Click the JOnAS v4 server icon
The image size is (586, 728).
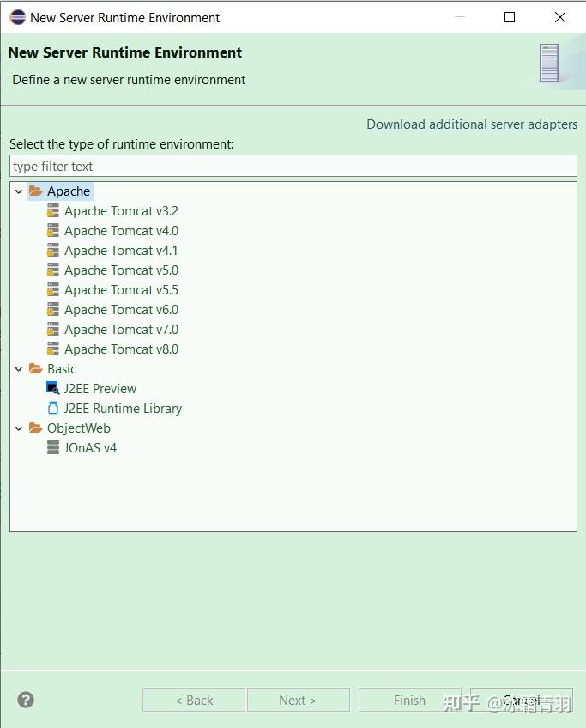(53, 447)
